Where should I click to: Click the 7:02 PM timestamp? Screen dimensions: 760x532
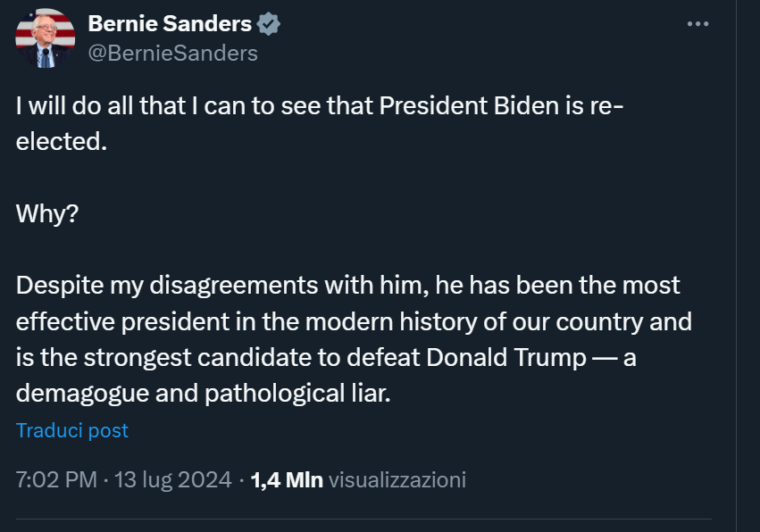tap(56, 479)
